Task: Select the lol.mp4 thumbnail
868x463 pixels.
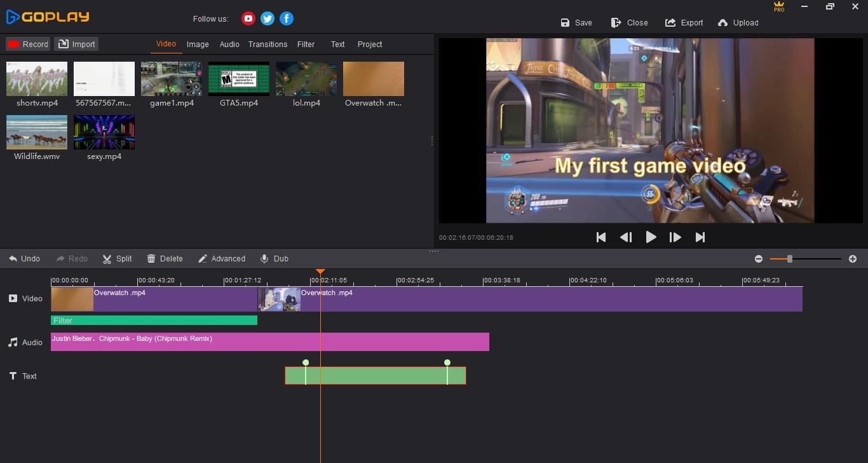Action: (x=306, y=79)
